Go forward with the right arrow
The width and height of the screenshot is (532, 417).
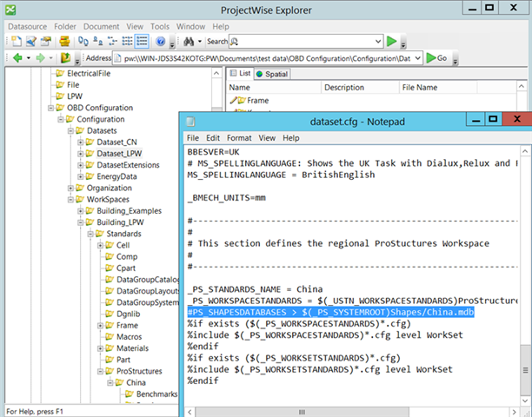click(40, 58)
